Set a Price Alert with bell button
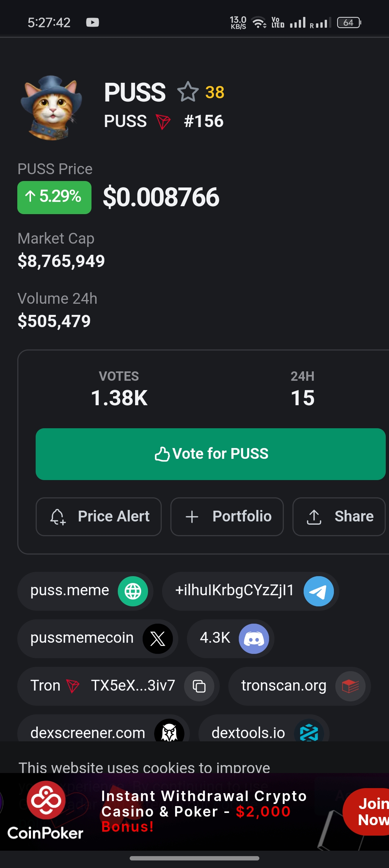Viewport: 389px width, 868px height. pyautogui.click(x=99, y=516)
